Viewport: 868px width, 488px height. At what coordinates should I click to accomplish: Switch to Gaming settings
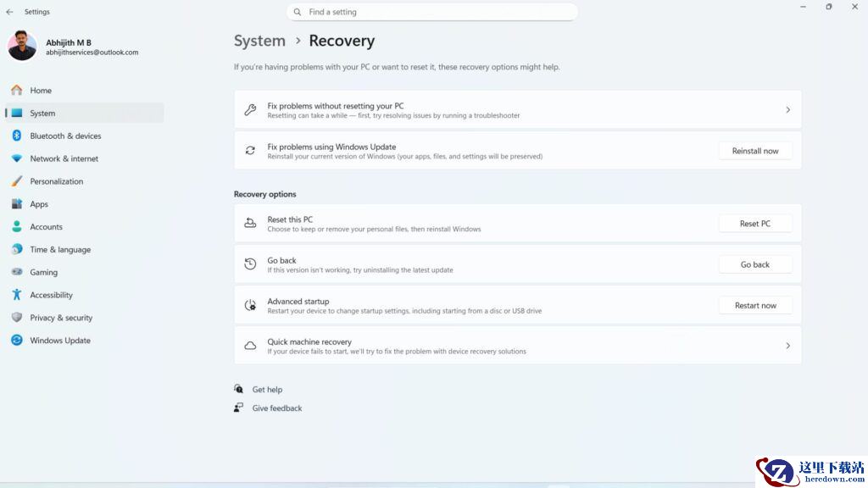[x=43, y=273]
